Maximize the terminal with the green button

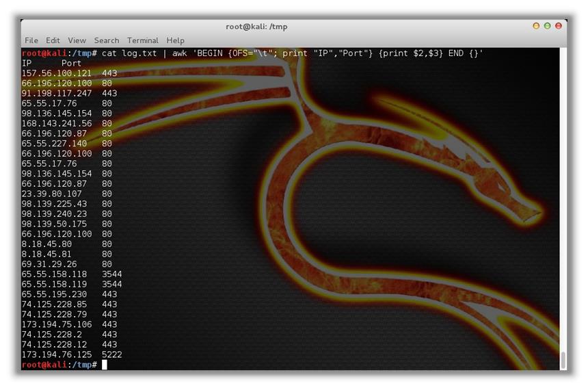[x=548, y=26]
